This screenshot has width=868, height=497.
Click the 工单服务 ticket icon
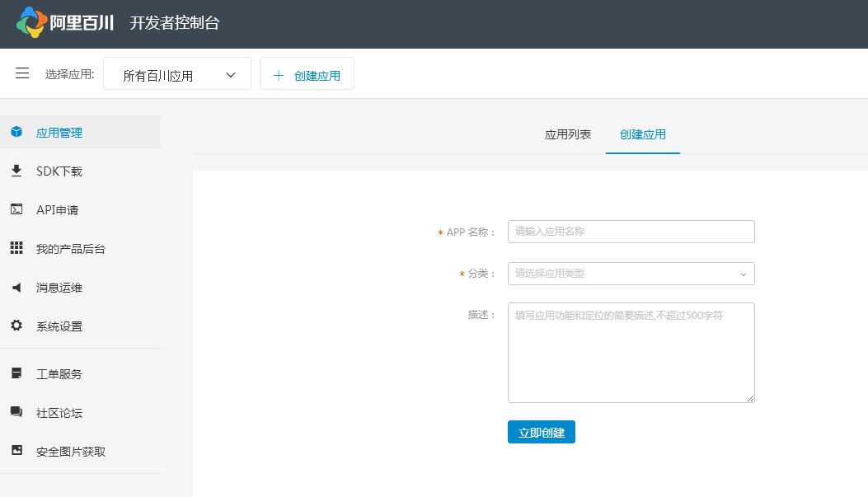[x=16, y=373]
